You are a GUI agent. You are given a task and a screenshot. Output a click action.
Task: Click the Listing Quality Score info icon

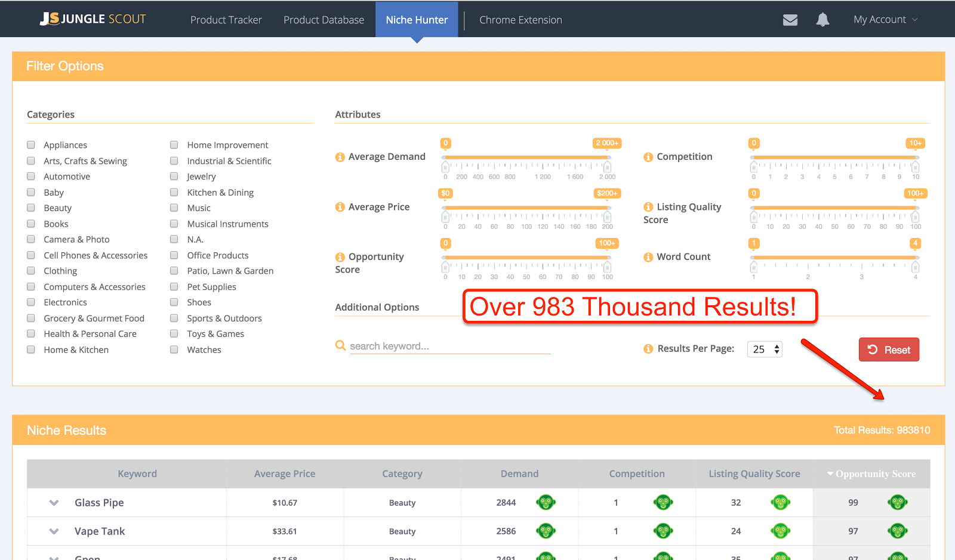pyautogui.click(x=648, y=207)
